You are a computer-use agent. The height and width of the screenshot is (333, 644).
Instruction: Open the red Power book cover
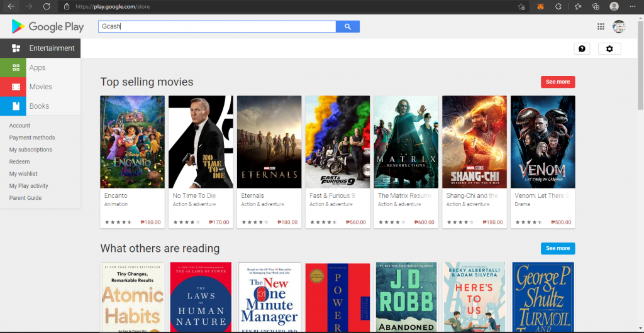(338, 297)
